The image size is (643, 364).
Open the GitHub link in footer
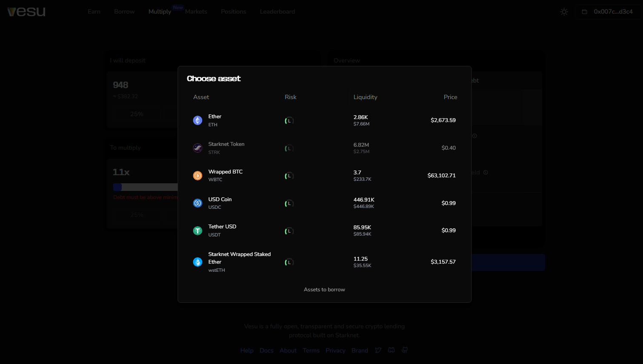405,350
